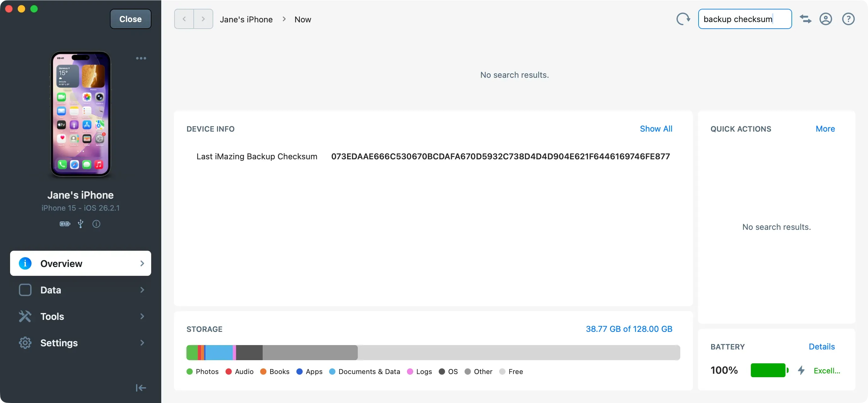868x403 pixels.
Task: Select the Settings sidebar item
Action: coord(81,343)
